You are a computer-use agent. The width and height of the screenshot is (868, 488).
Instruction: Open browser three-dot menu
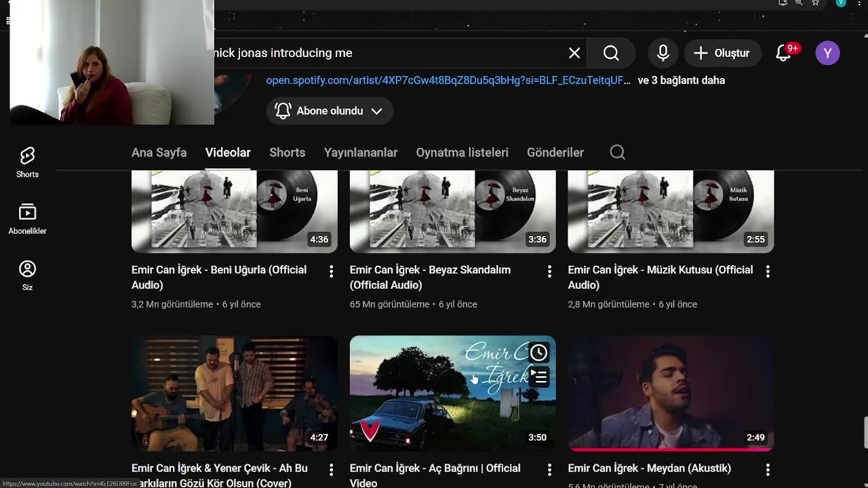point(859,3)
